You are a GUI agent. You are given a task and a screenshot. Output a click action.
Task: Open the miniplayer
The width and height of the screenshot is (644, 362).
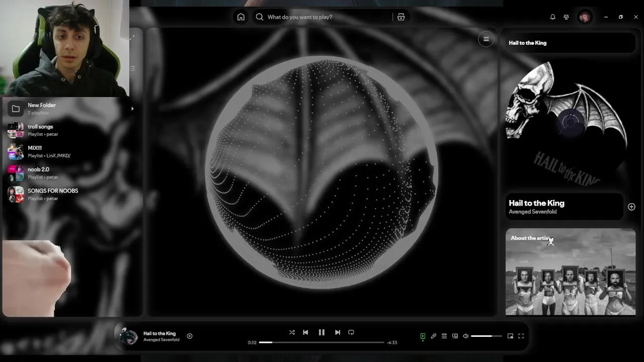click(510, 336)
